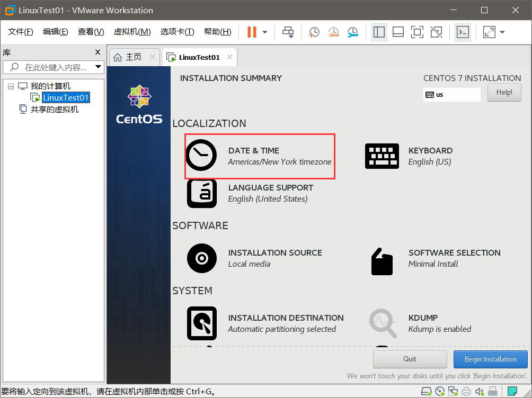Image resolution: width=532 pixels, height=398 pixels.
Task: Click the Help! button
Action: click(504, 93)
